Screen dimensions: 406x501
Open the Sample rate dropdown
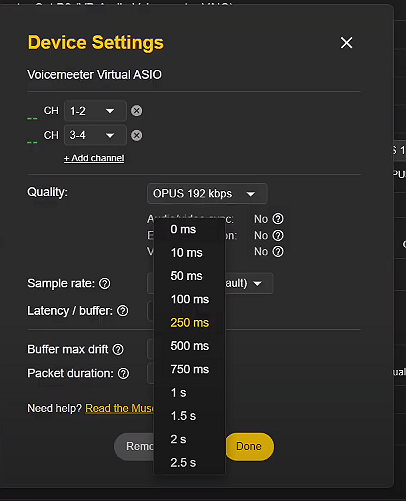coord(249,283)
